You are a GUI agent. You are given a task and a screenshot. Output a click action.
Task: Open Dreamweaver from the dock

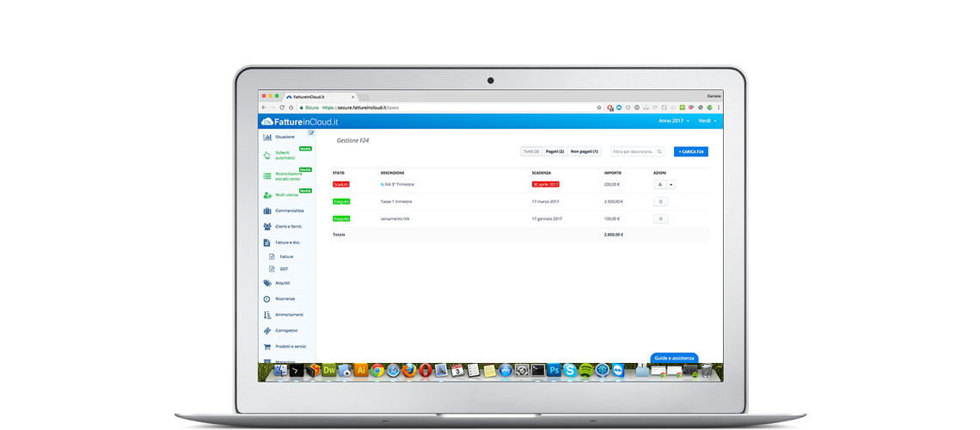tap(328, 370)
